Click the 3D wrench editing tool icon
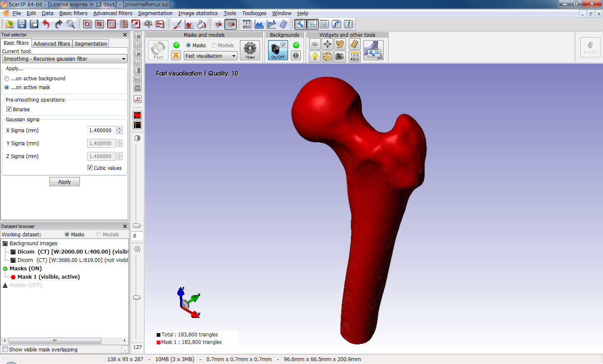Viewport: 603px width, 364px height. tap(374, 50)
